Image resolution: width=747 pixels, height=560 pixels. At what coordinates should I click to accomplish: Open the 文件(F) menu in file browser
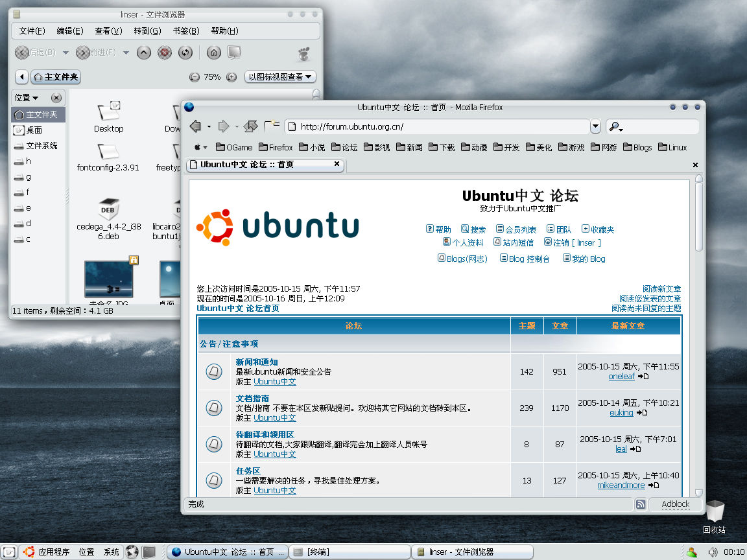point(32,31)
